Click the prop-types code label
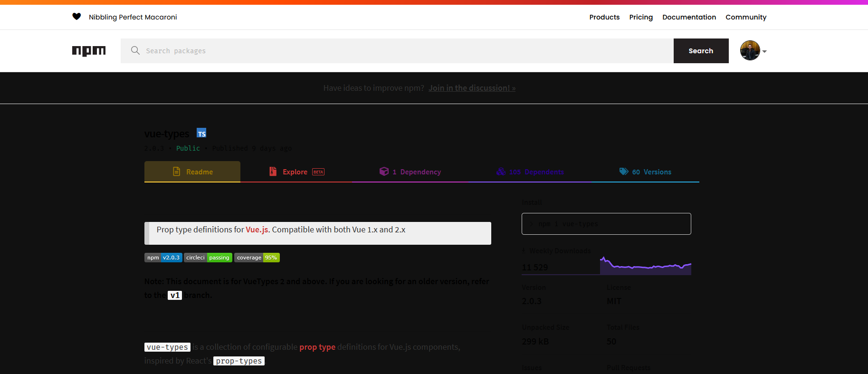The image size is (868, 374). [239, 361]
